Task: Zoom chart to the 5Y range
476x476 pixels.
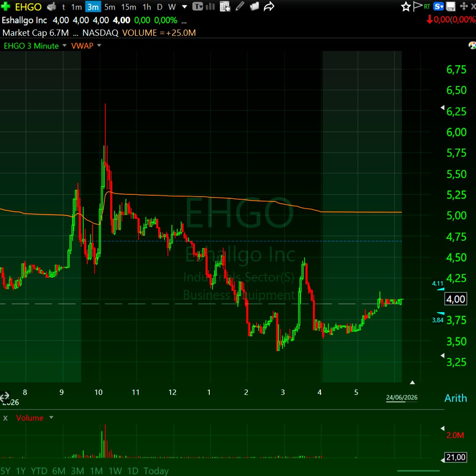Action: click(5, 471)
